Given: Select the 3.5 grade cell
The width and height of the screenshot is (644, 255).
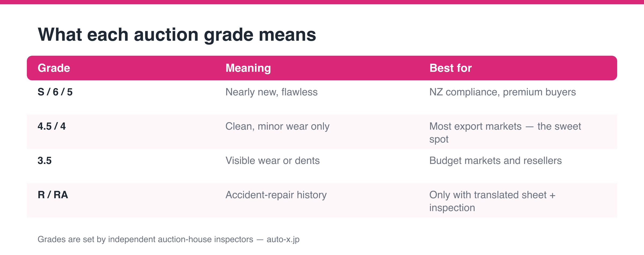Looking at the screenshot, I should pyautogui.click(x=45, y=161).
